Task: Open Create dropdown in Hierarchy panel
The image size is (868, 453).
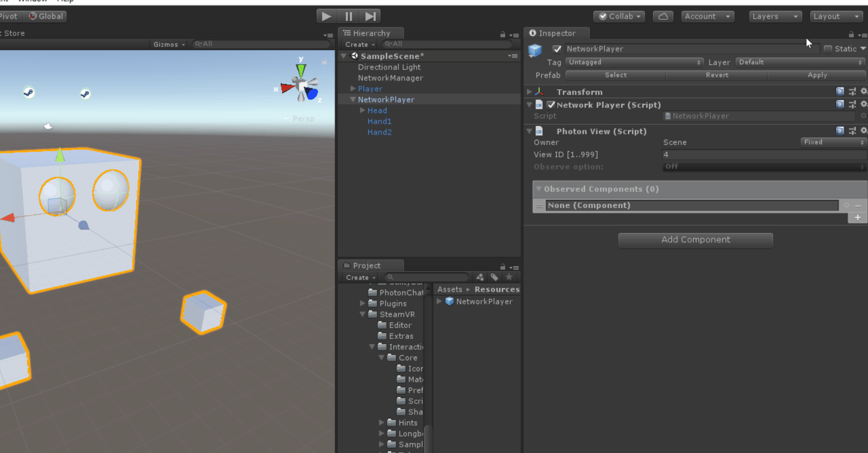Action: tap(360, 44)
